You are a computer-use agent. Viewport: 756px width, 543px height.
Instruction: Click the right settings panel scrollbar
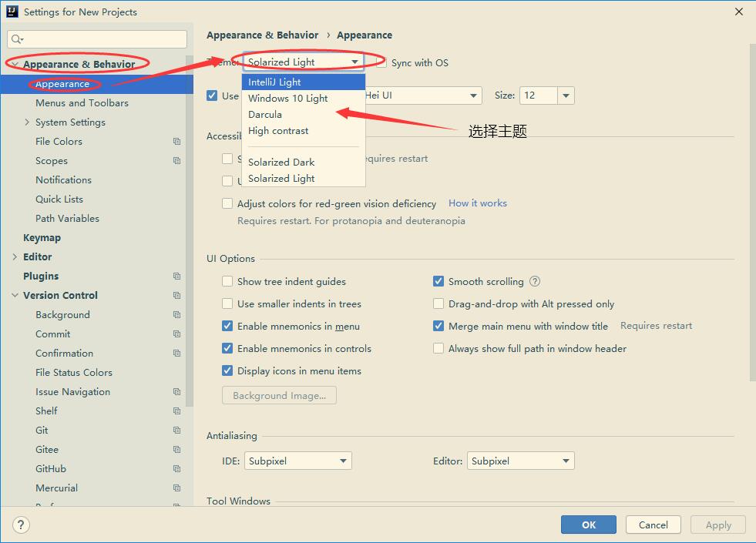(x=752, y=212)
